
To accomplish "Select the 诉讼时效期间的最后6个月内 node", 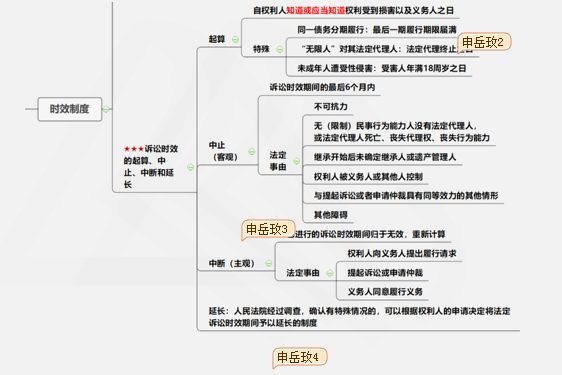I will 322,87.
